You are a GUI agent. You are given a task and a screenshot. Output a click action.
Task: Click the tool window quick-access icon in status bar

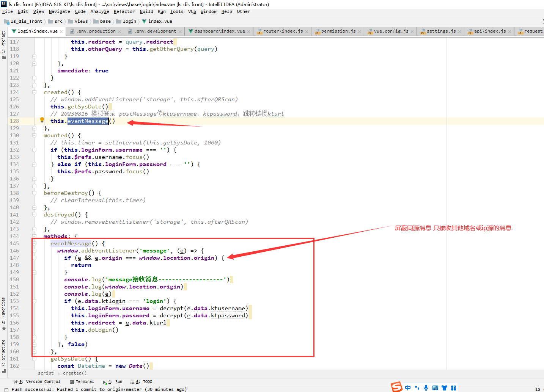(6, 389)
